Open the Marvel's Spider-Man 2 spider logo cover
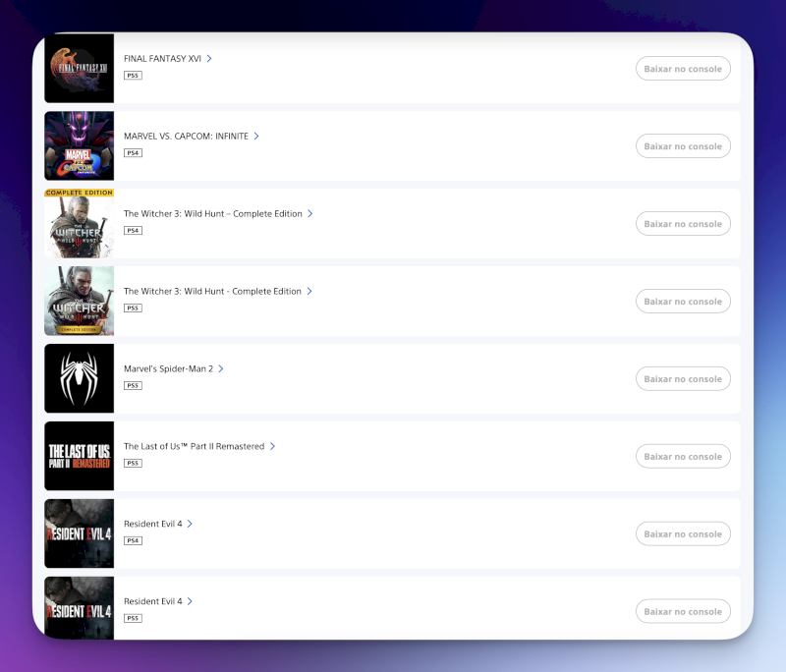This screenshot has height=672, width=786. 80,378
